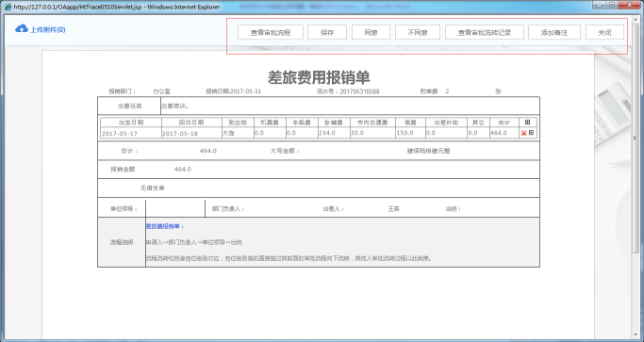Click the 申请人→部门负责人→单位领导→出纳 flow text
The width and height of the screenshot is (644, 342).
coord(194,243)
